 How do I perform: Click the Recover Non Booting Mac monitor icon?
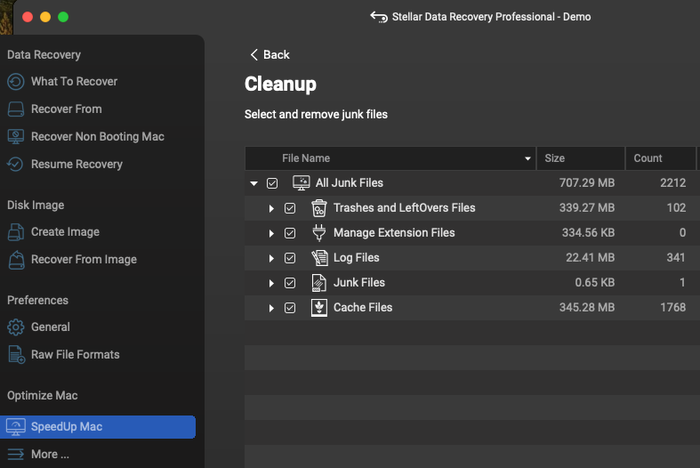point(16,137)
